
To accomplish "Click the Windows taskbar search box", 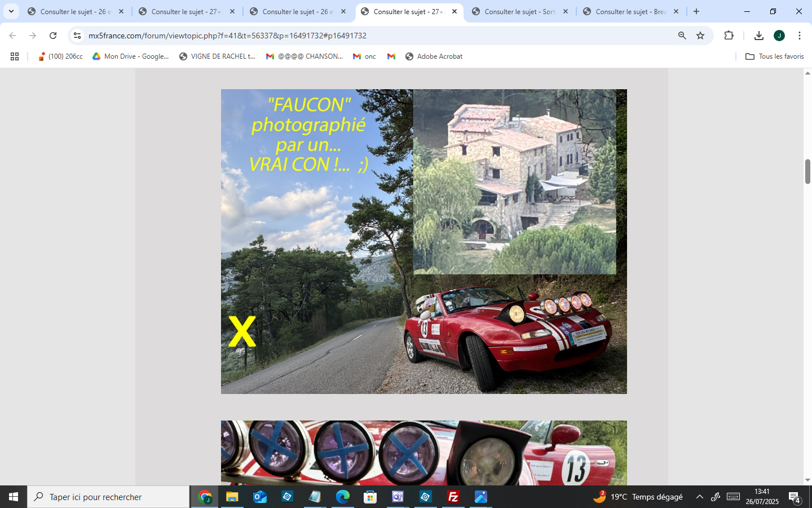I will pyautogui.click(x=108, y=497).
